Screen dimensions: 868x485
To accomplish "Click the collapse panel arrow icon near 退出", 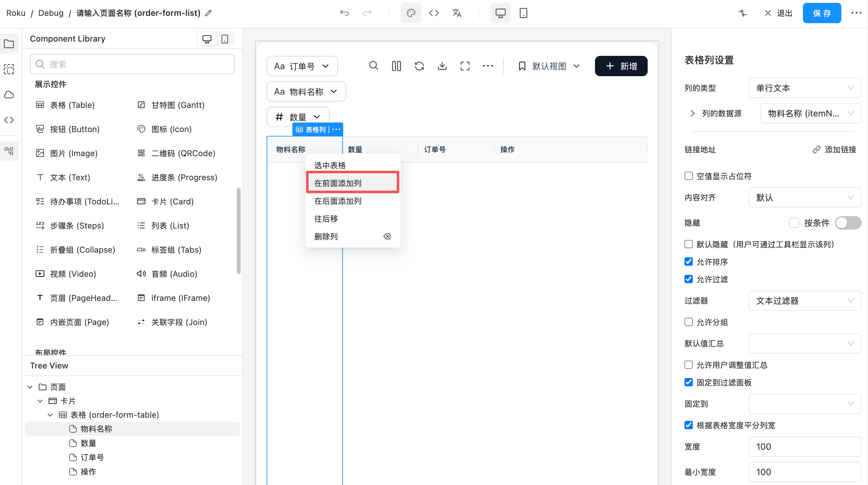I will point(743,13).
